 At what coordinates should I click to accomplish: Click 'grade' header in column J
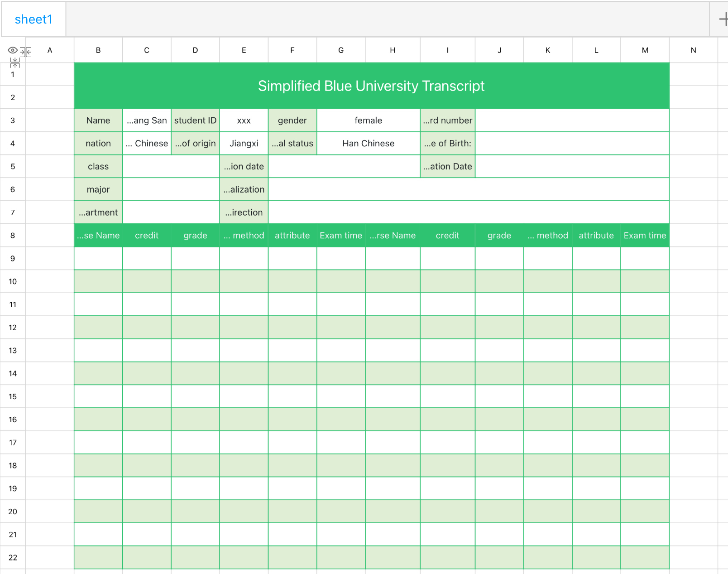point(499,236)
